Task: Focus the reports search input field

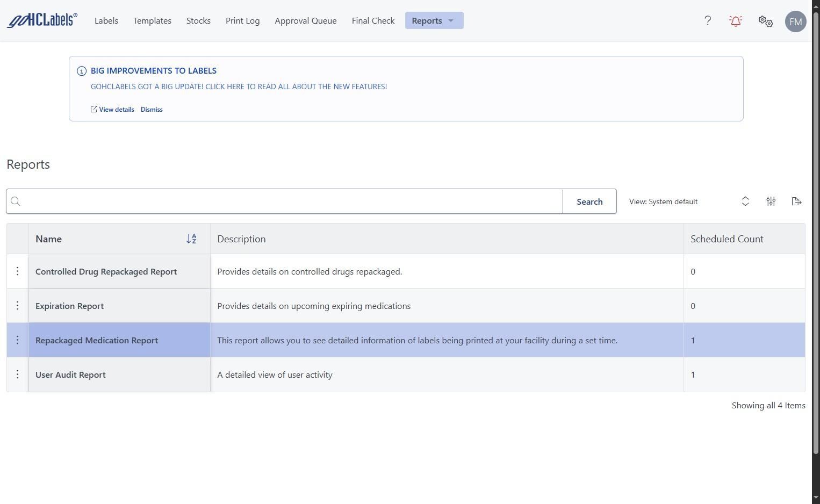Action: click(290, 201)
